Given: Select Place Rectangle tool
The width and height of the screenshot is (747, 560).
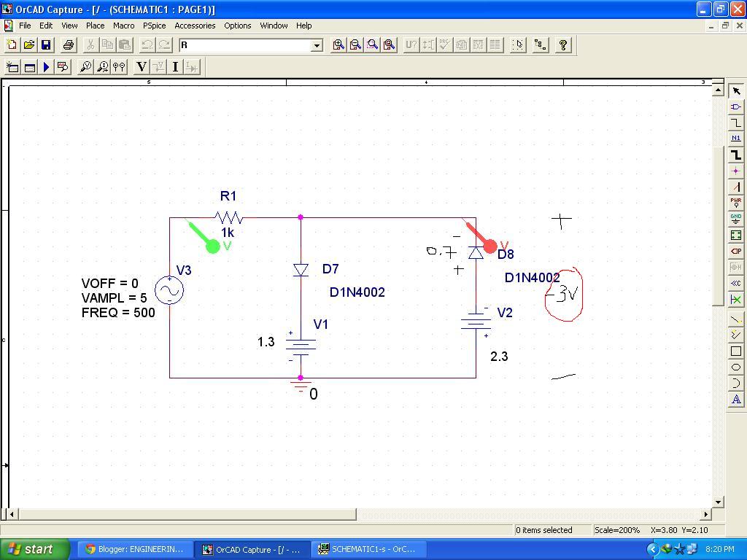Looking at the screenshot, I should pyautogui.click(x=736, y=351).
